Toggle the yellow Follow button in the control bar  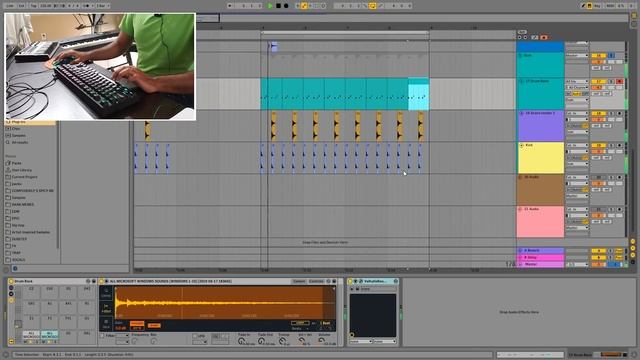304,6
